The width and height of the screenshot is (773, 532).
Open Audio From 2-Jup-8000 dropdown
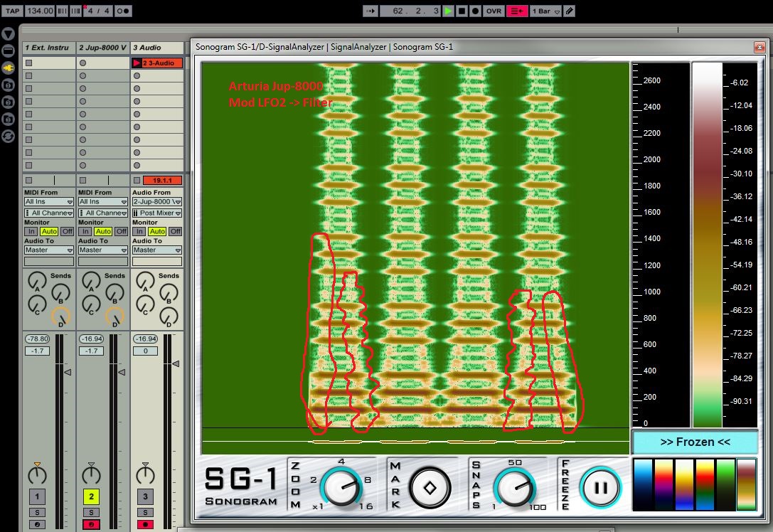click(157, 202)
